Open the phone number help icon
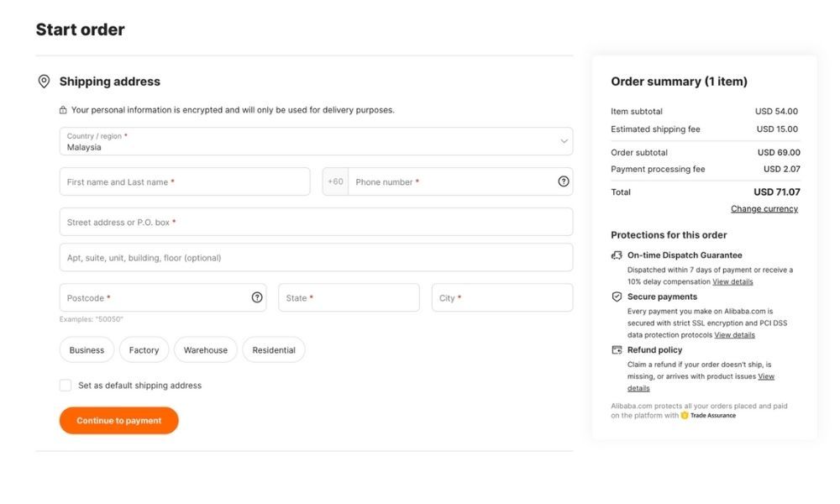This screenshot has width=840, height=504. click(564, 181)
